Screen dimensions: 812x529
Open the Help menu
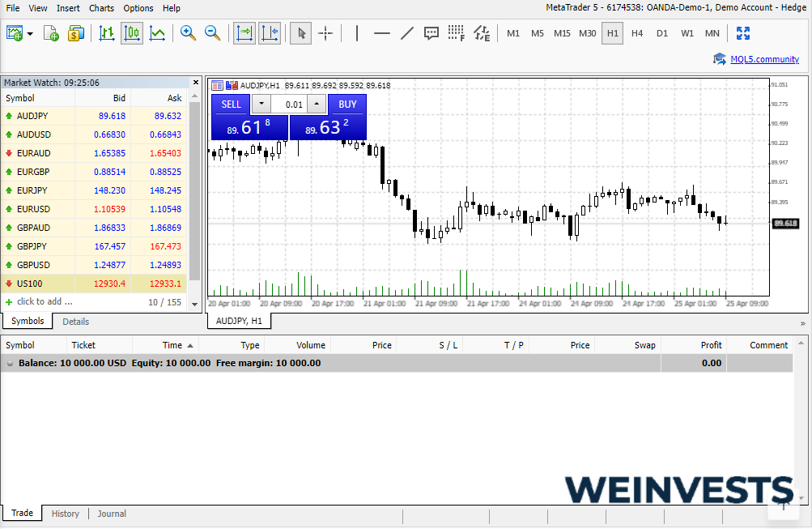click(x=172, y=8)
